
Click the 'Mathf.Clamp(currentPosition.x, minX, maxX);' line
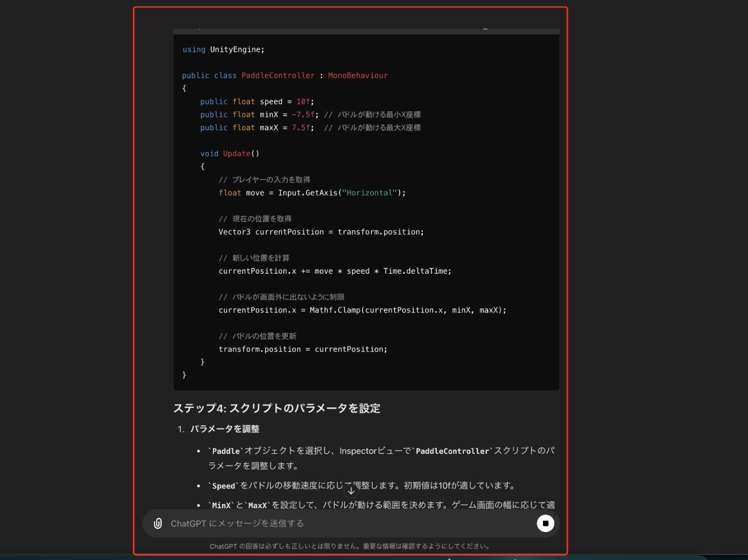pyautogui.click(x=363, y=310)
